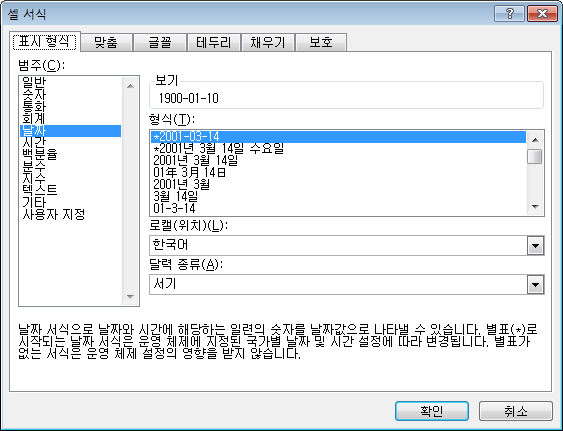563x431 pixels.
Task: Open the 글꼴 tab
Action: pos(160,42)
